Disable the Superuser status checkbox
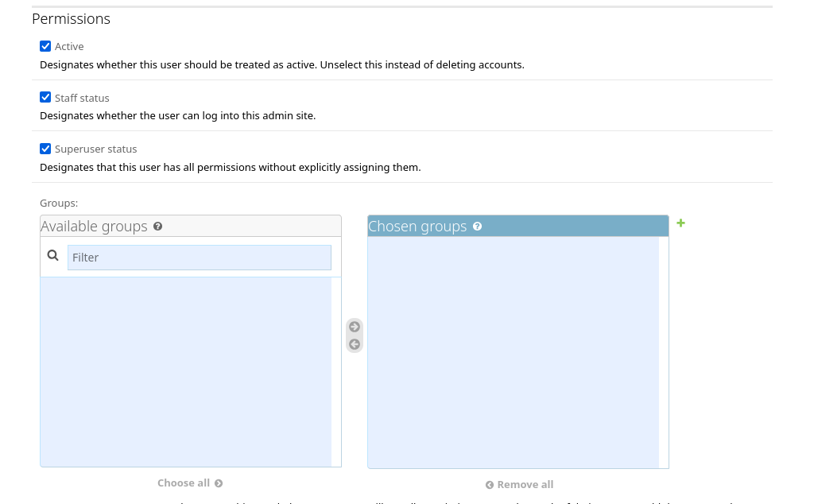814x504 pixels. coord(45,149)
